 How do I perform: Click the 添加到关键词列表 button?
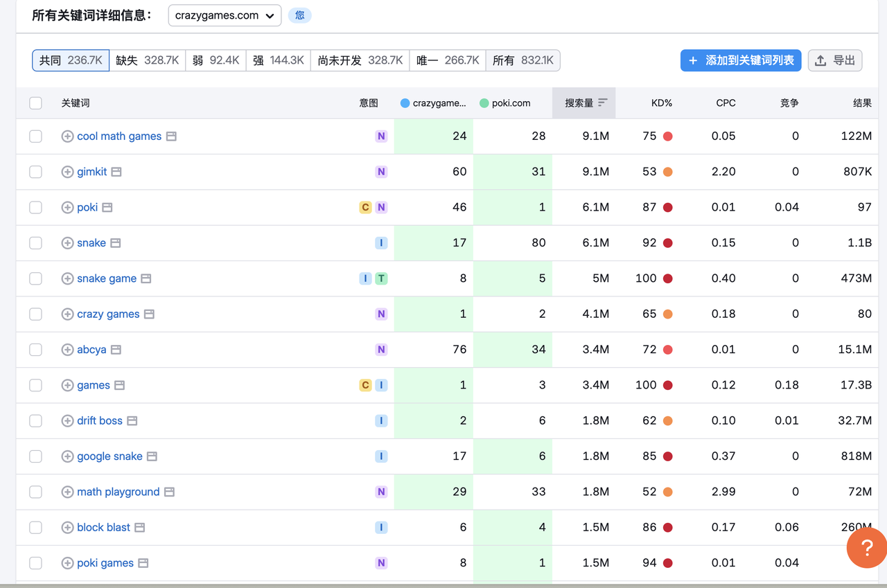coord(741,60)
